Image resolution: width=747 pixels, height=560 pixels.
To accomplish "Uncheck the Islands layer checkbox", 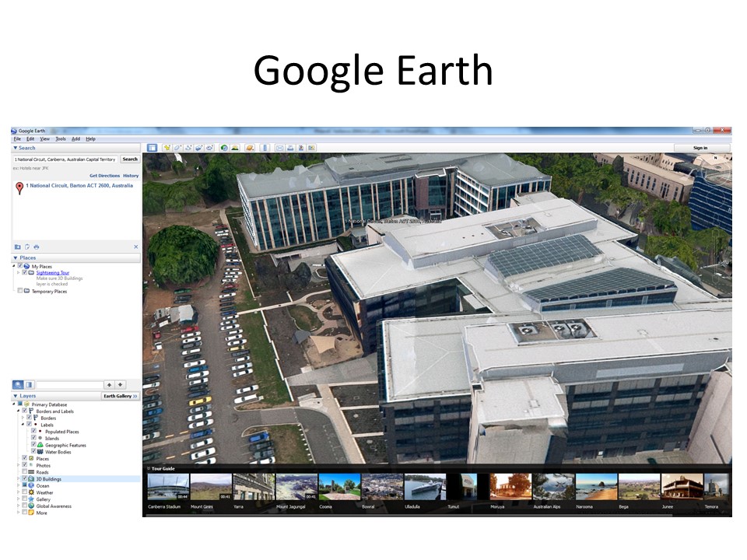I will (33, 438).
